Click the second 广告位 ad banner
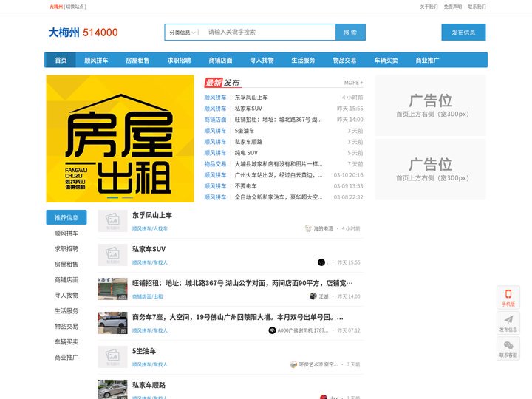 pyautogui.click(x=431, y=169)
